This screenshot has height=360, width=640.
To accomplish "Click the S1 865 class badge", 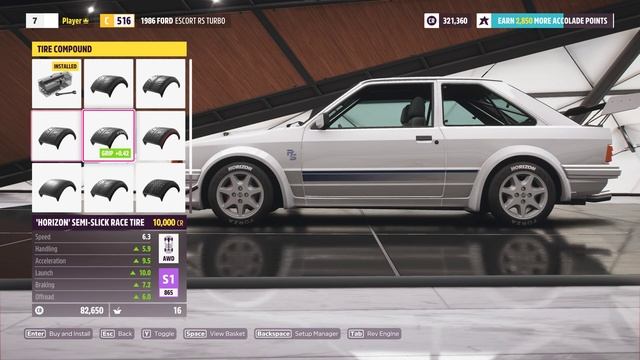I will click(169, 282).
